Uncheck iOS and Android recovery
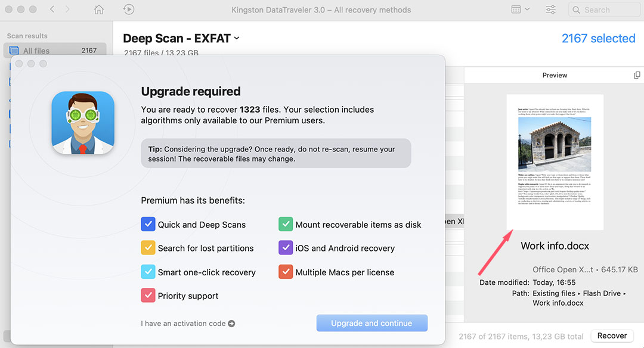644x348 pixels. [286, 248]
